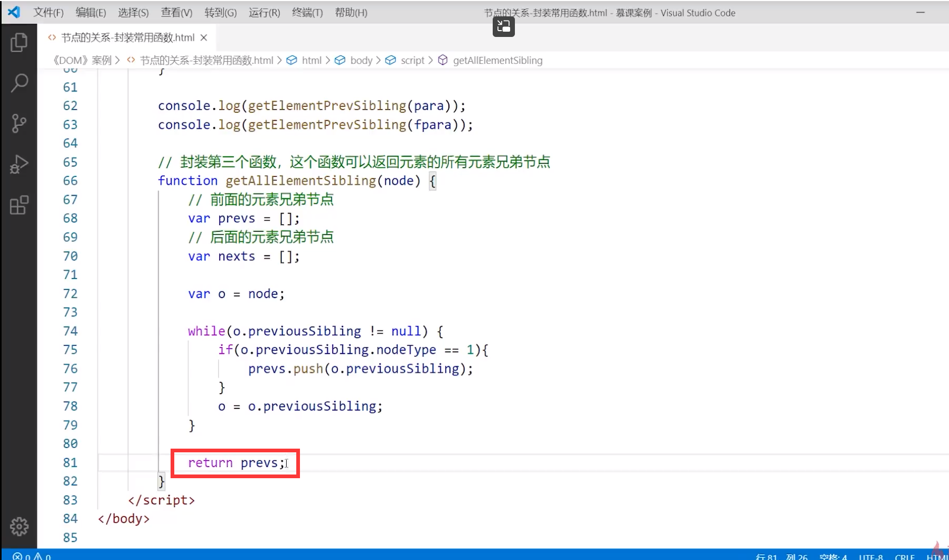949x560 pixels.
Task: Click line number 74 in the gutter
Action: [70, 331]
